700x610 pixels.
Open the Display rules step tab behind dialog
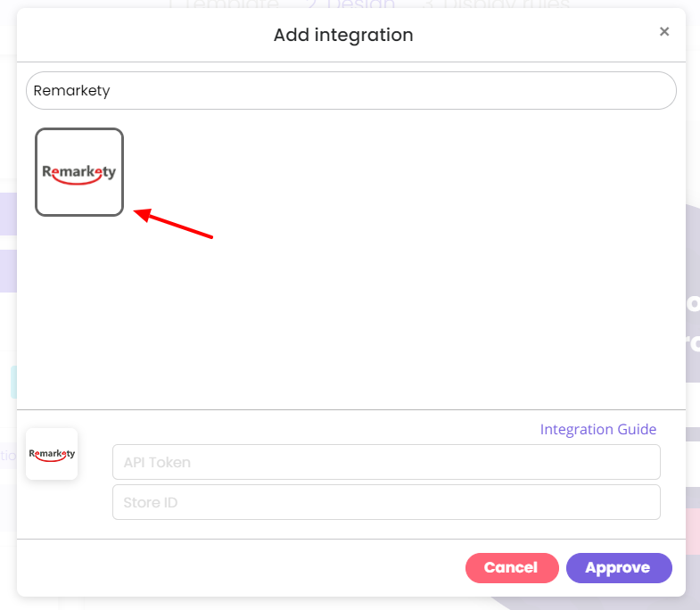(x=496, y=4)
